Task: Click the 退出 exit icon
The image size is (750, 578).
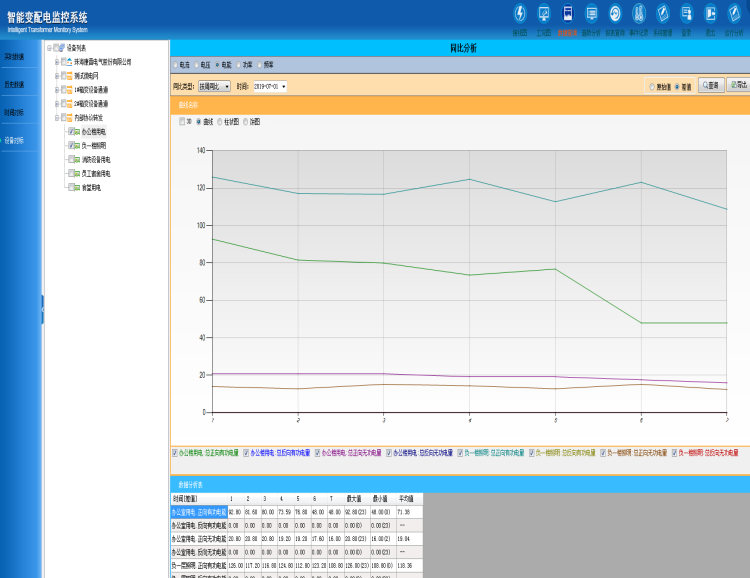Action: click(710, 14)
